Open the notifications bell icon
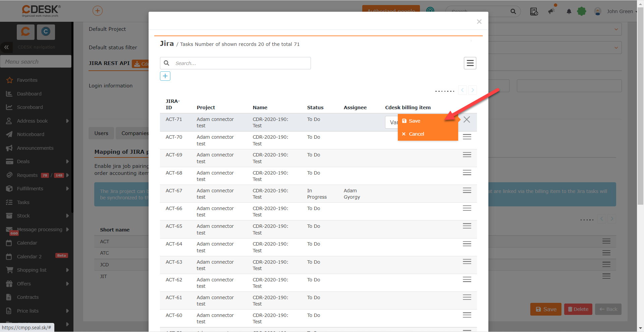644x332 pixels. pos(569,11)
